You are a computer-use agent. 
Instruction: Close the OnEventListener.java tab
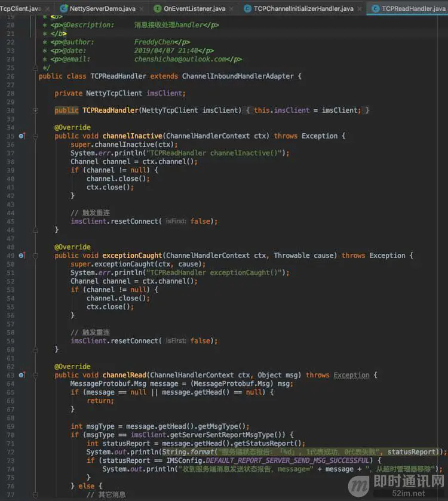click(231, 8)
